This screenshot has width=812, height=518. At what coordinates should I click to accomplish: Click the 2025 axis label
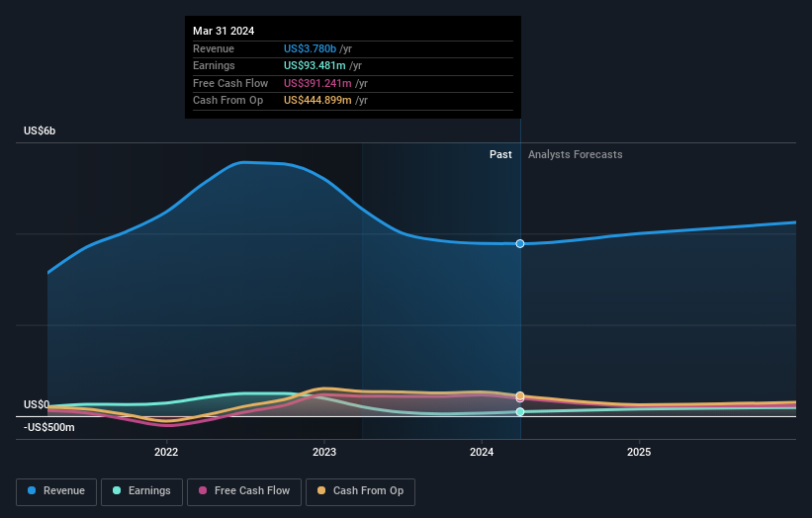pyautogui.click(x=639, y=453)
